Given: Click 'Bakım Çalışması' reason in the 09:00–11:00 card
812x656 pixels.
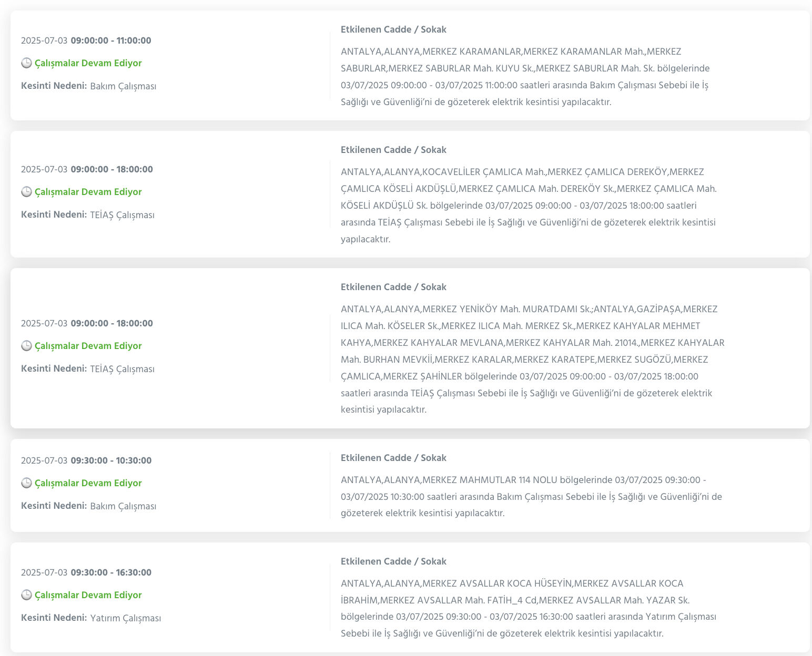Looking at the screenshot, I should pos(123,86).
